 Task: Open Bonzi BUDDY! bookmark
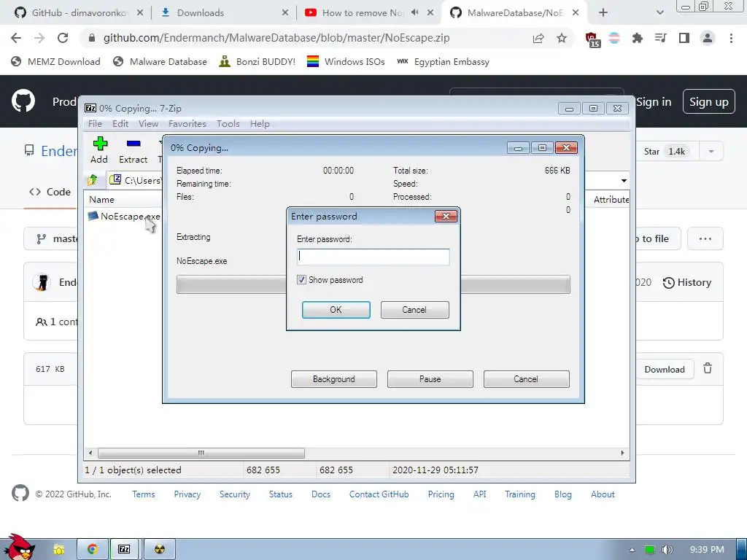point(258,61)
